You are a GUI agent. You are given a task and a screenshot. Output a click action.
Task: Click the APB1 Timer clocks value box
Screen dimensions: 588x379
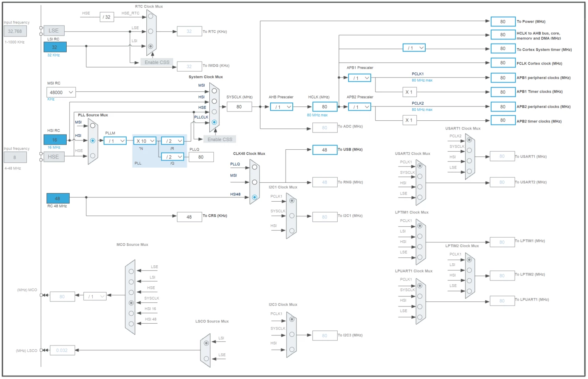[503, 92]
